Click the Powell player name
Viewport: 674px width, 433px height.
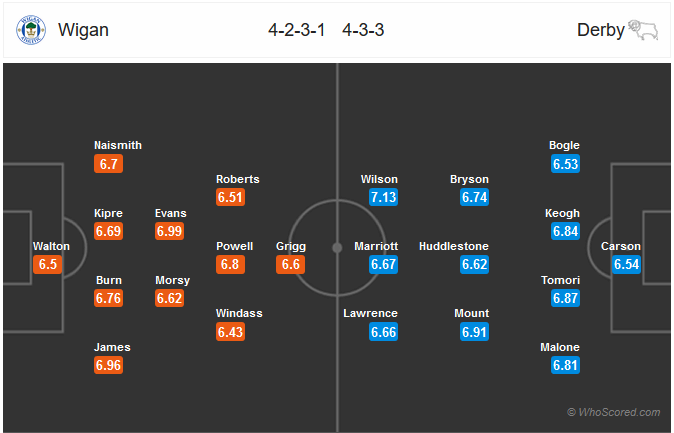point(235,246)
